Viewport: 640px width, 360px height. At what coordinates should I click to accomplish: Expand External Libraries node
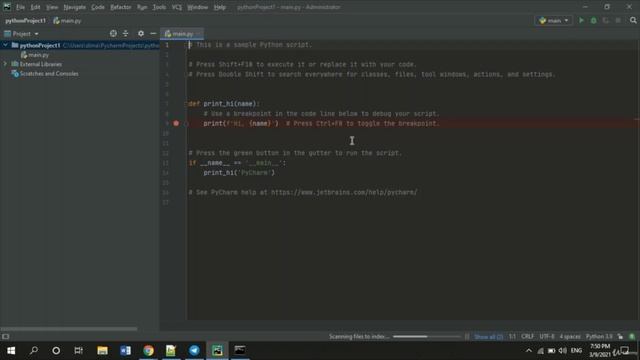5,64
